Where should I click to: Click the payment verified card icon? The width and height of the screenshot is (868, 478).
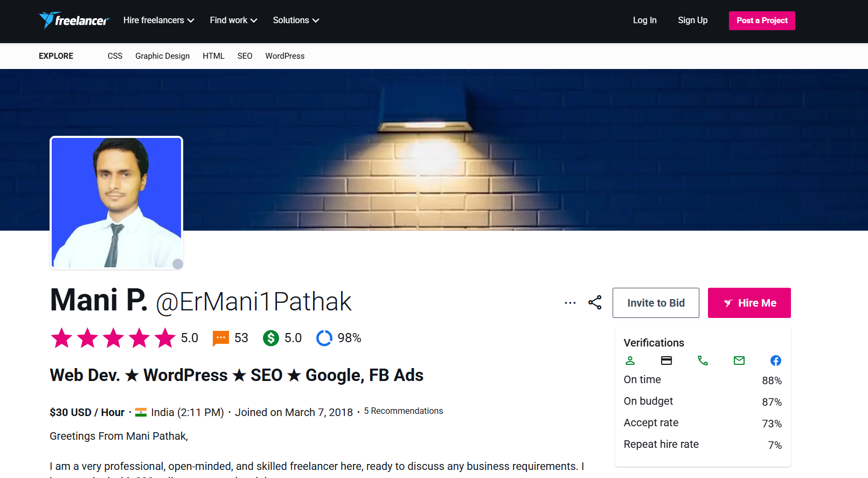(666, 361)
